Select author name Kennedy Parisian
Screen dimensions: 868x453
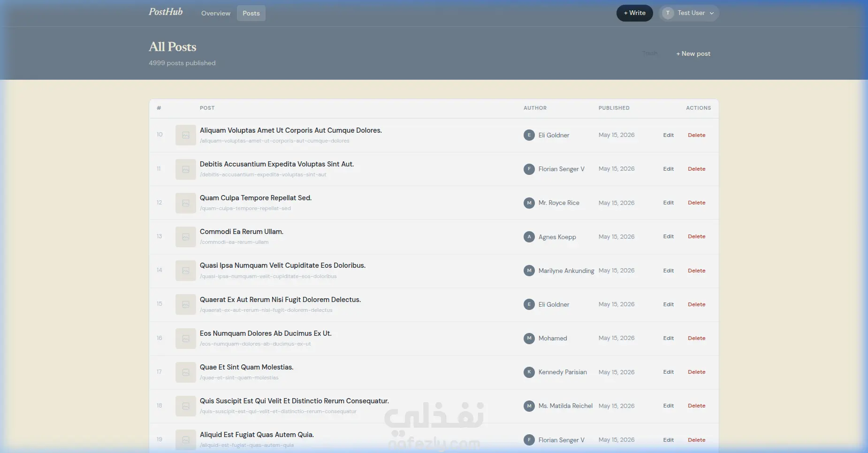(x=563, y=372)
